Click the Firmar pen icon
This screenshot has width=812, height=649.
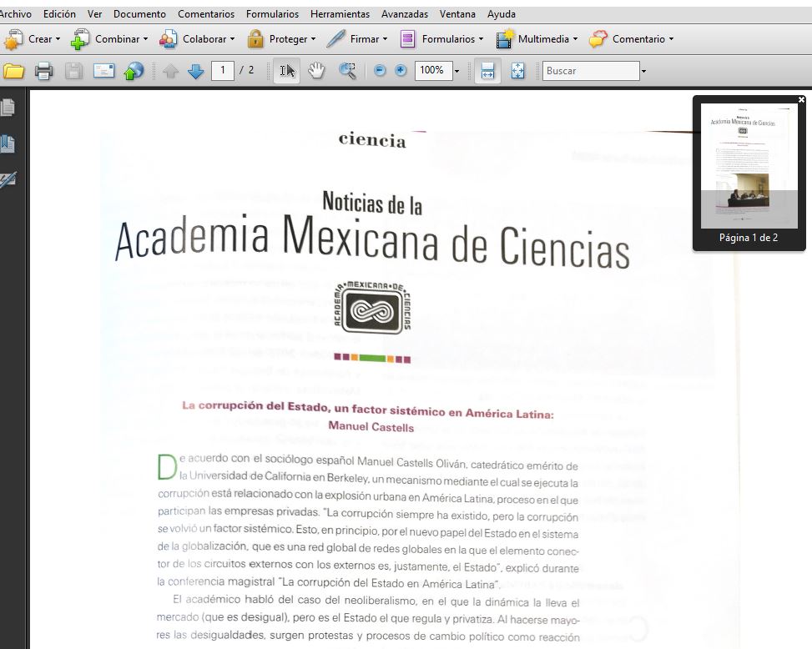click(335, 39)
